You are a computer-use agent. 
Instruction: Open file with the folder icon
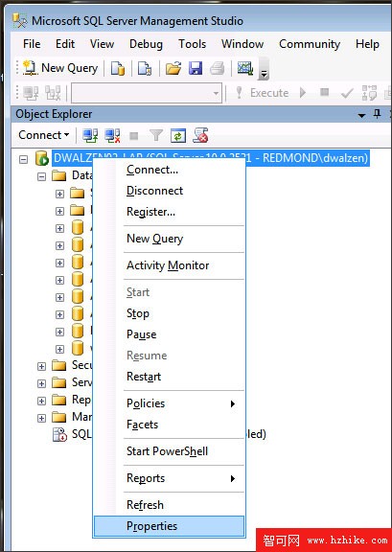click(173, 68)
